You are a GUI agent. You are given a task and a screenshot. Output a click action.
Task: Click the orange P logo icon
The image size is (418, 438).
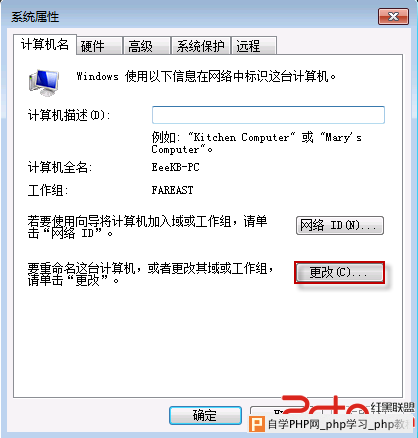(257, 424)
